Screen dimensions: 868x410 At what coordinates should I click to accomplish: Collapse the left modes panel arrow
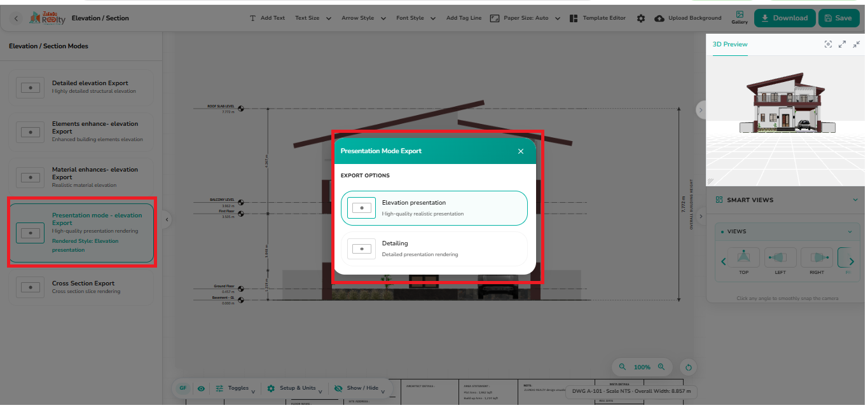167,220
